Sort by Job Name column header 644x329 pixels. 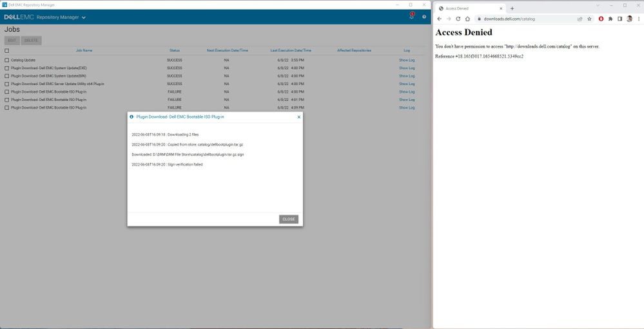click(84, 50)
